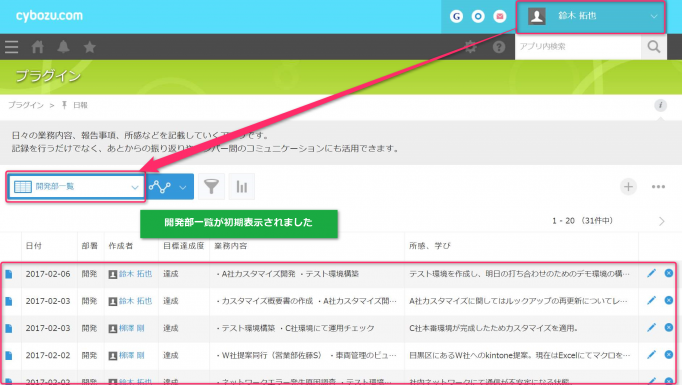Open the mail envelope service icon
The height and width of the screenshot is (385, 682).
[x=500, y=17]
